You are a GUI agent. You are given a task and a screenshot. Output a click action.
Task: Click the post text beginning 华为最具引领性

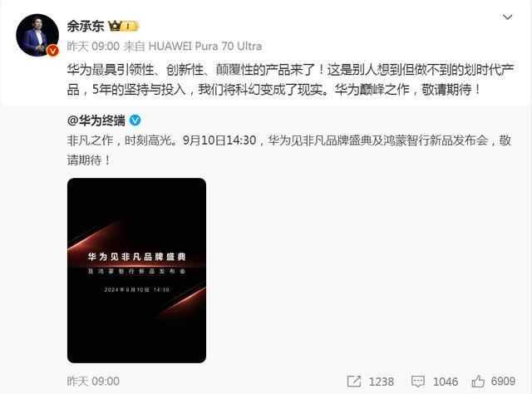(291, 80)
